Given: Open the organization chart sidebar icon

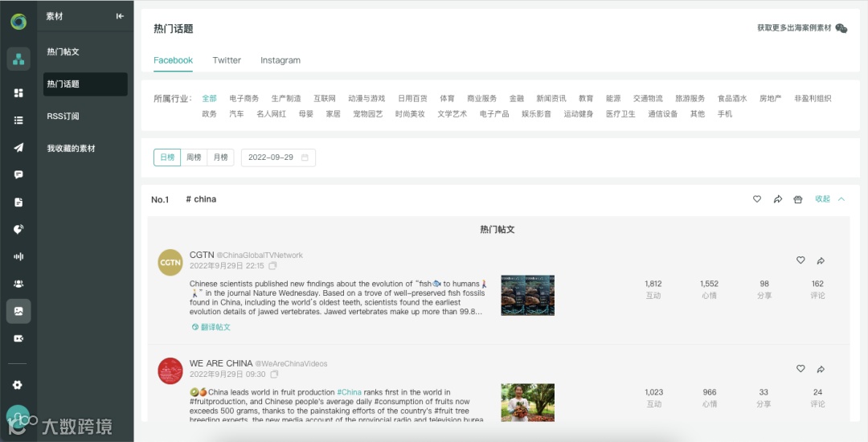Looking at the screenshot, I should coord(18,59).
